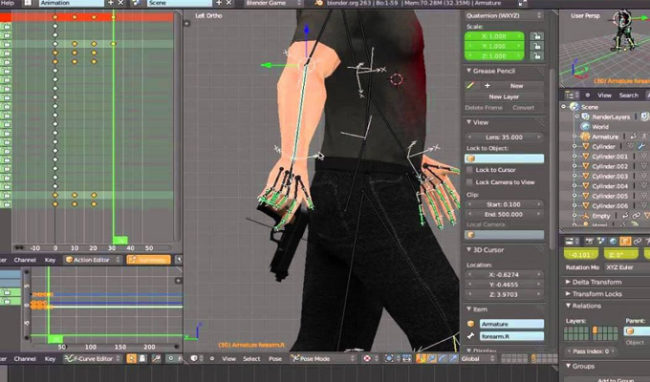Click the New Layer button

coord(504,97)
